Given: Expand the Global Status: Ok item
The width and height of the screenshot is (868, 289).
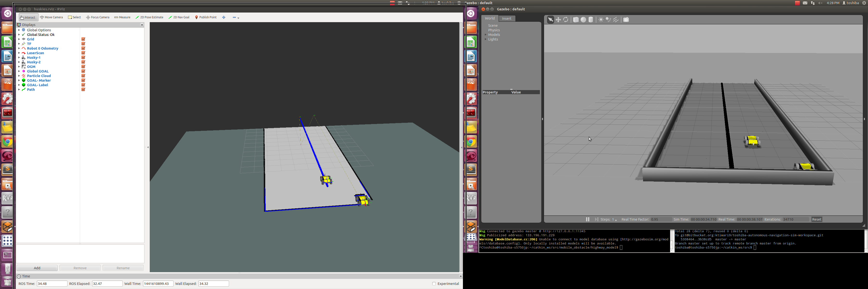Looking at the screenshot, I should point(19,35).
